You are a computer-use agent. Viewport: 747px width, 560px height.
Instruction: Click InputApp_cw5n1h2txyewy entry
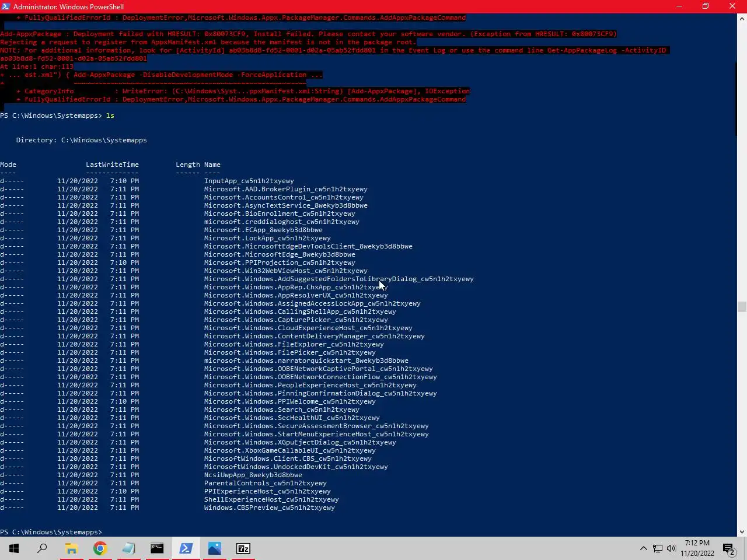[249, 181]
